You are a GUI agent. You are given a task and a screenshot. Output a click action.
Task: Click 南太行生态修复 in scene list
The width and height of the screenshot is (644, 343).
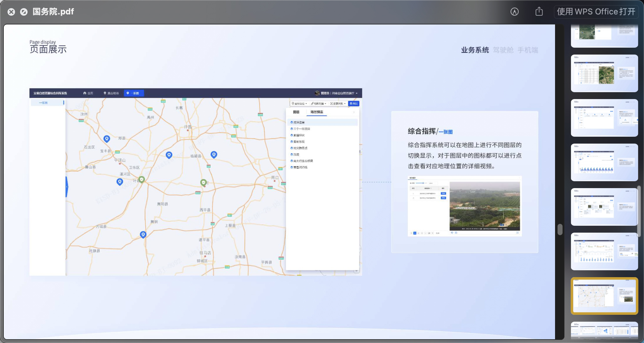point(303,161)
